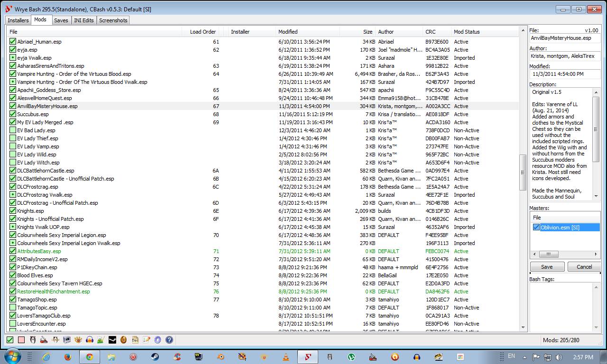
Task: Click the Author text field
Action: 564,56
